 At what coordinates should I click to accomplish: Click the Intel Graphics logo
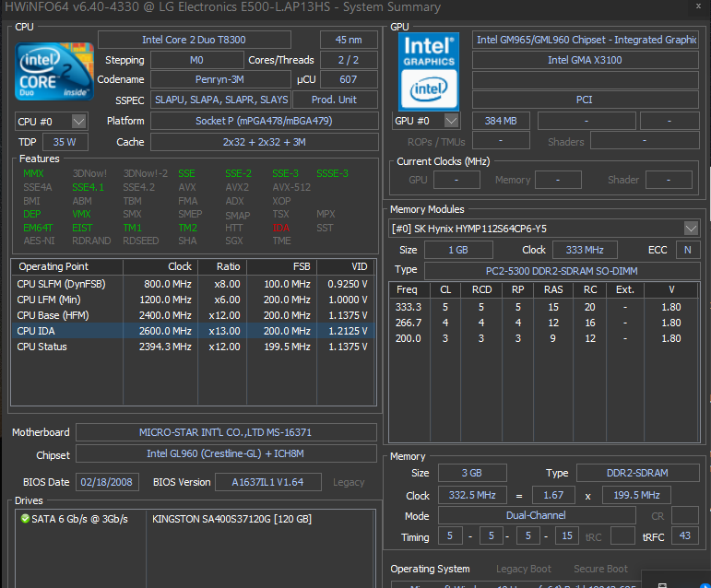click(429, 72)
